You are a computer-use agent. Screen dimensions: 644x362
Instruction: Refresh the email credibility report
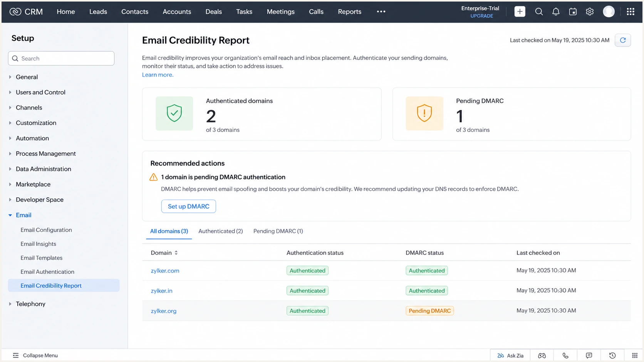point(622,40)
